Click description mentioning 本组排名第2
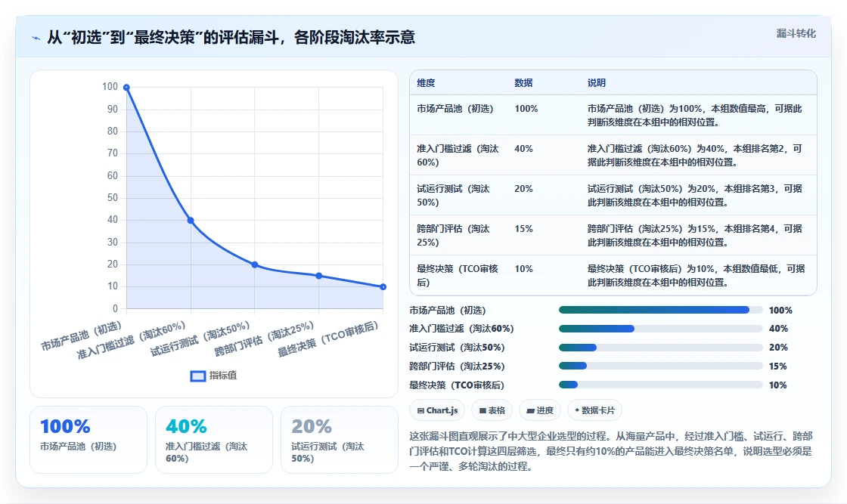This screenshot has width=847, height=504. 695,156
